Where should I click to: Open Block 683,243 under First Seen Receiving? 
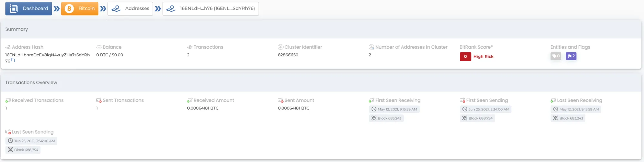click(x=386, y=118)
